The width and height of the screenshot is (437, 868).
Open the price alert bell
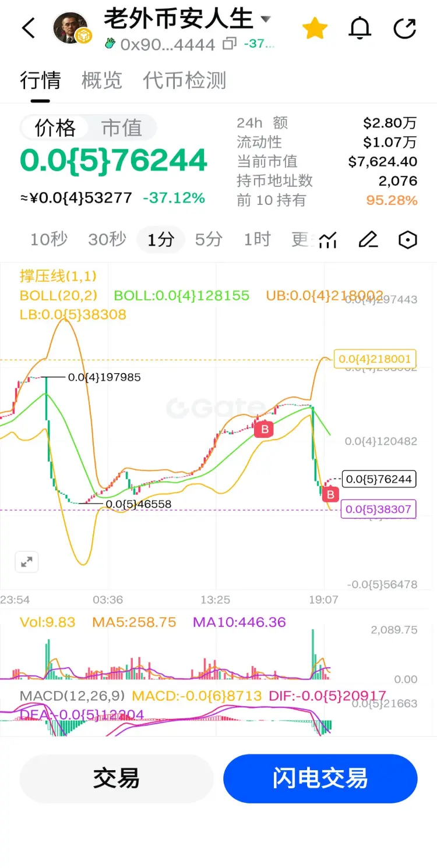point(360,29)
